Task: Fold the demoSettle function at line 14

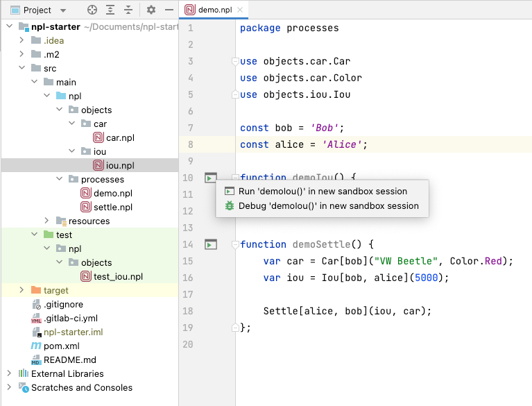Action: [x=236, y=244]
